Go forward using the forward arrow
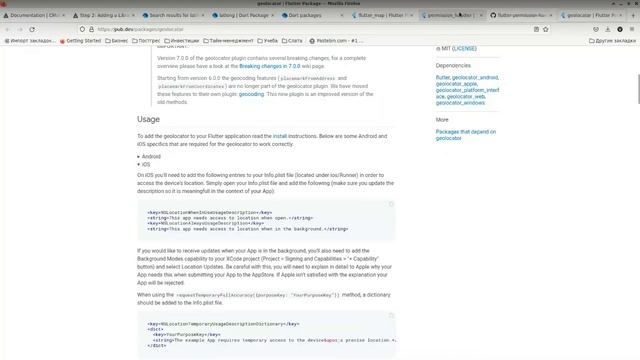The image size is (640, 360). [x=20, y=29]
